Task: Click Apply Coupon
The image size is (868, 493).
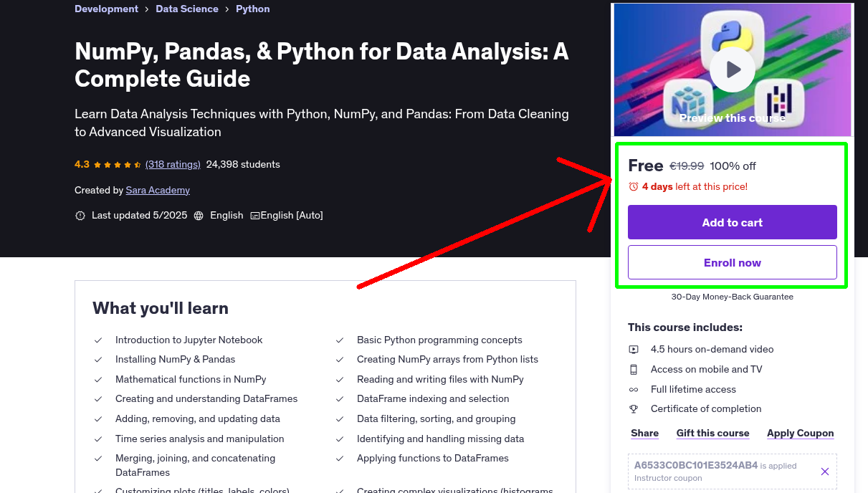Action: (801, 433)
